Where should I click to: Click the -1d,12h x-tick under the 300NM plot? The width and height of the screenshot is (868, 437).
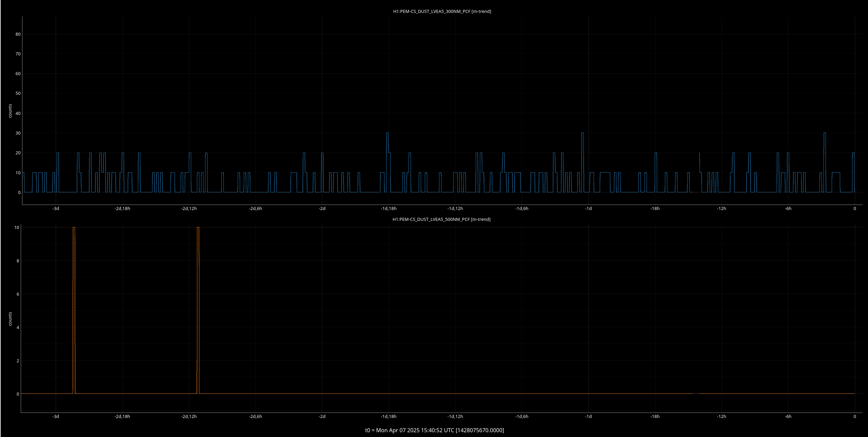click(455, 208)
